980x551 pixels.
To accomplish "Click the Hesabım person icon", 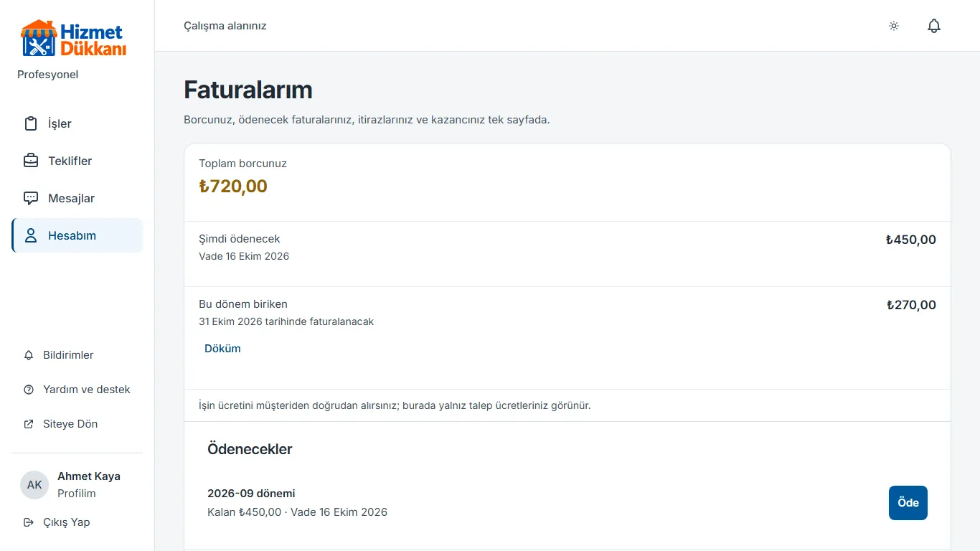I will pos(31,235).
